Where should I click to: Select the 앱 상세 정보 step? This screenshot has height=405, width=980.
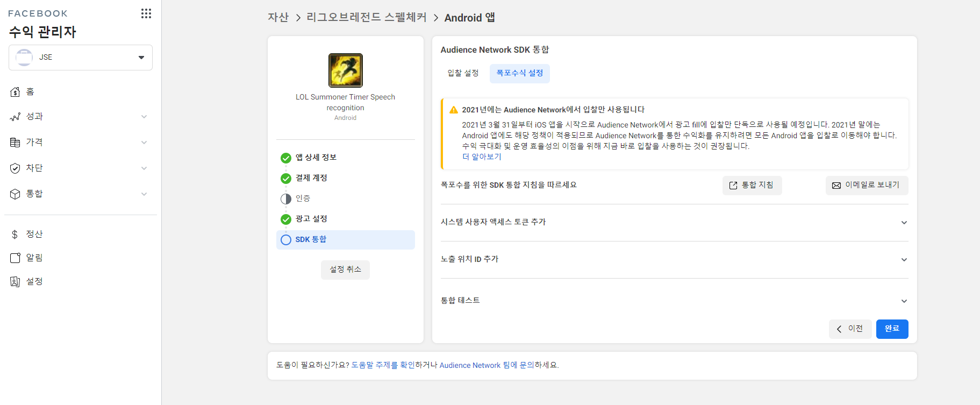pyautogui.click(x=346, y=158)
